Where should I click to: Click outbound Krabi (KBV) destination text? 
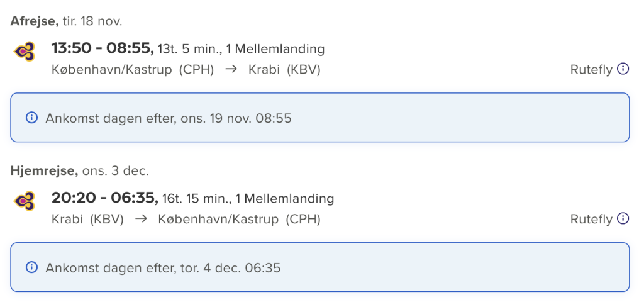pyautogui.click(x=284, y=70)
